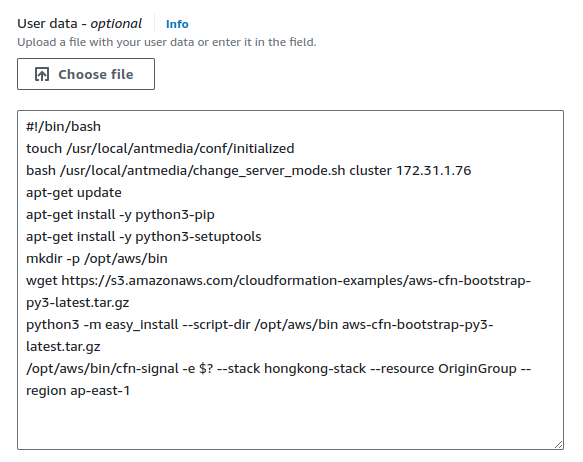Place cursor on mkdir -p /opt/aws/bin line
The height and width of the screenshot is (462, 583).
click(97, 259)
